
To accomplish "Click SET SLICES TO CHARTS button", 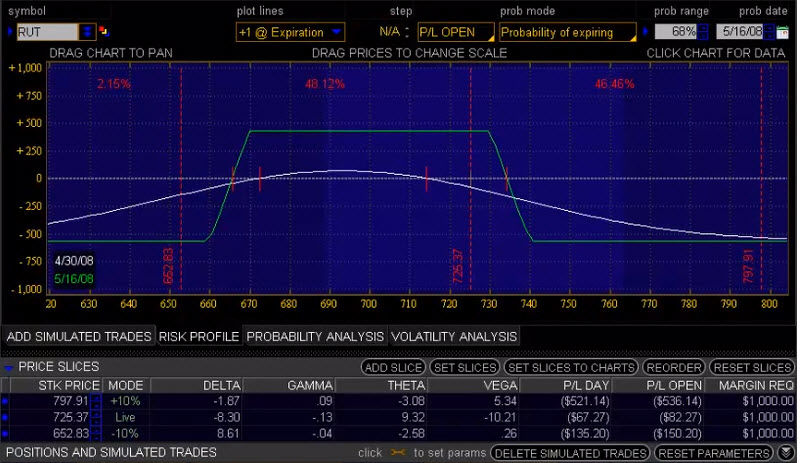I will tap(571, 368).
